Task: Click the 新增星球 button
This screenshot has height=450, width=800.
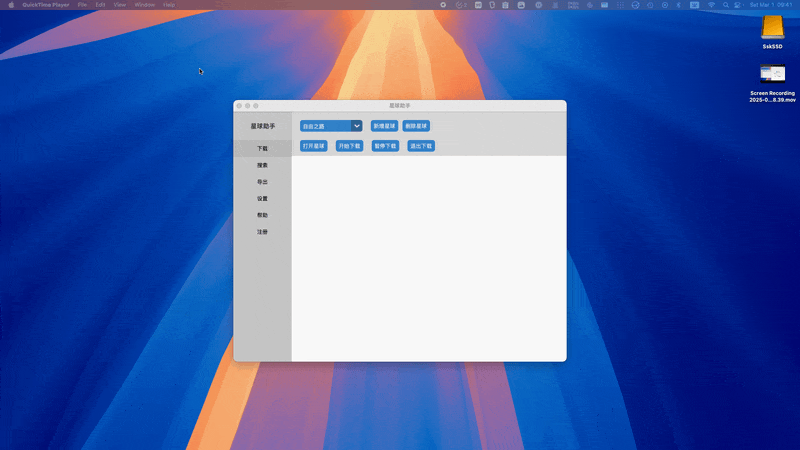Action: pyautogui.click(x=384, y=126)
